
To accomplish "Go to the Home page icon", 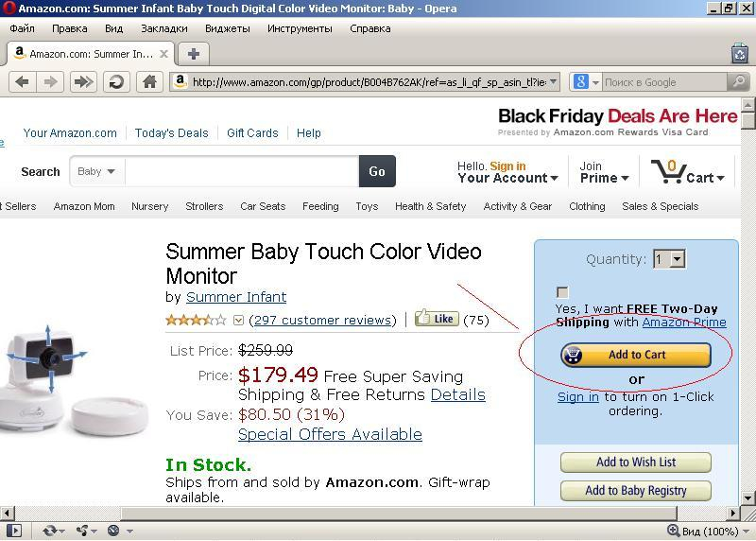I will click(x=149, y=82).
